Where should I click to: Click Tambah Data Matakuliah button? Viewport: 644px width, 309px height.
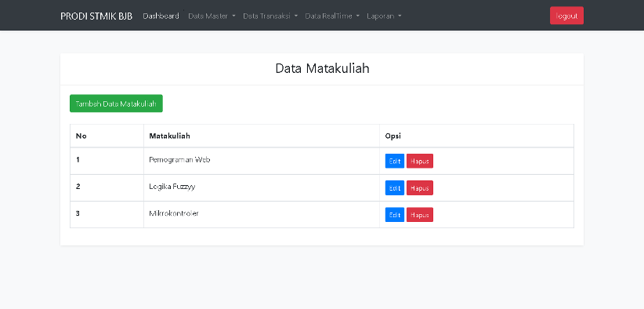click(116, 104)
